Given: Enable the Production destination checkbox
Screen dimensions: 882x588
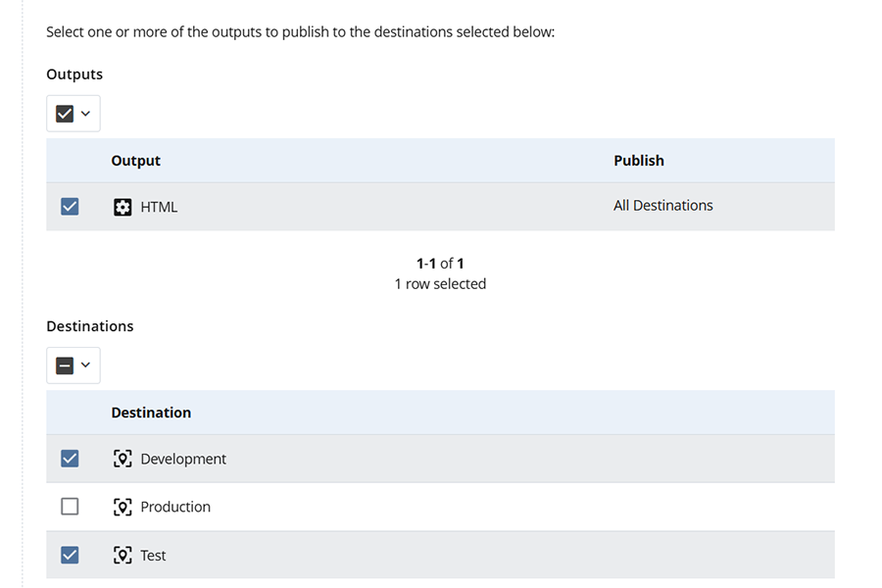Looking at the screenshot, I should (70, 507).
